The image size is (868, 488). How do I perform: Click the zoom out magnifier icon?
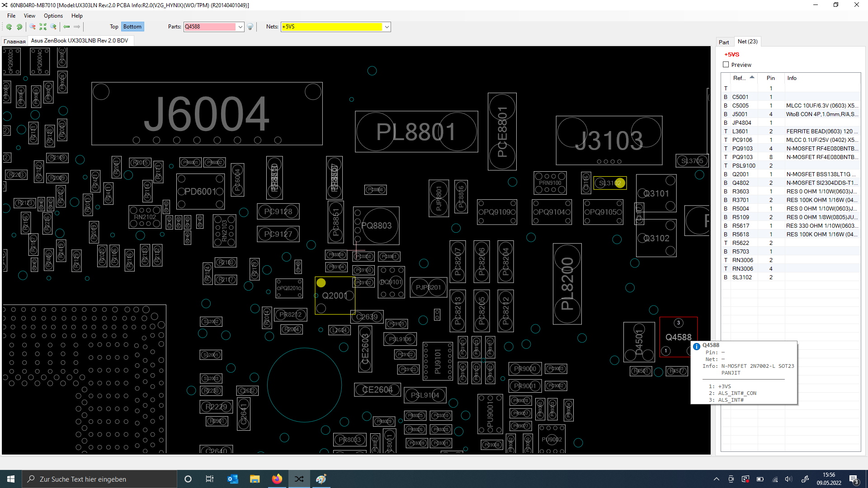(33, 27)
